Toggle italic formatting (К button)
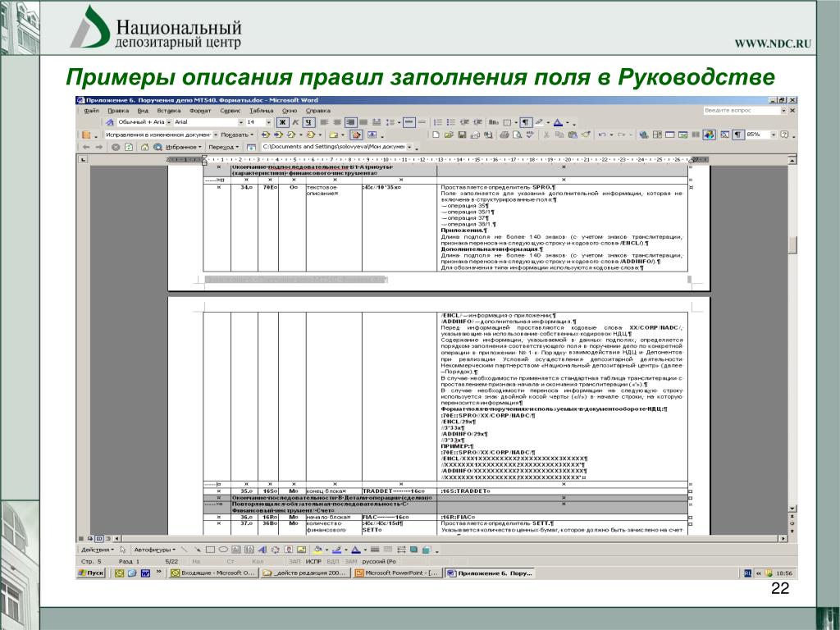This screenshot has height=630, width=840. point(294,122)
